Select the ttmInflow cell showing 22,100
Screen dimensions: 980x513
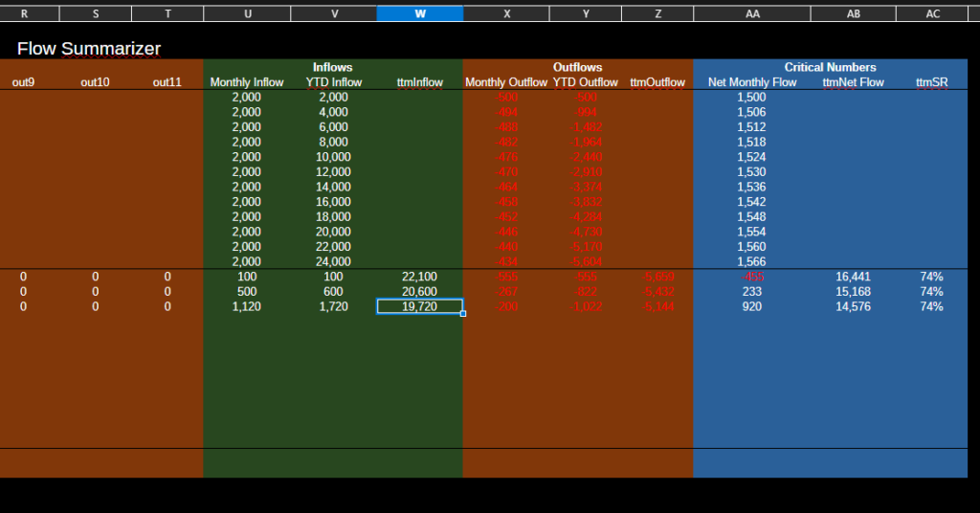pos(419,277)
